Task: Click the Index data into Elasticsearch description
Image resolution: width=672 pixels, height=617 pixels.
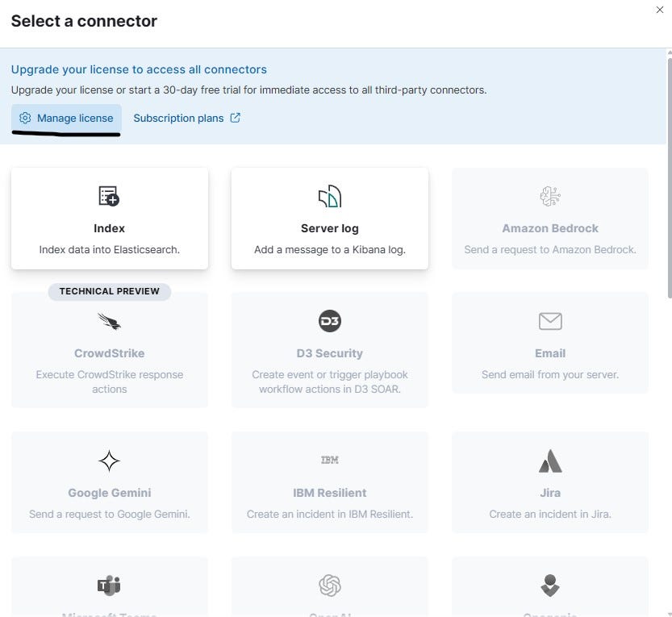Action: [x=109, y=250]
